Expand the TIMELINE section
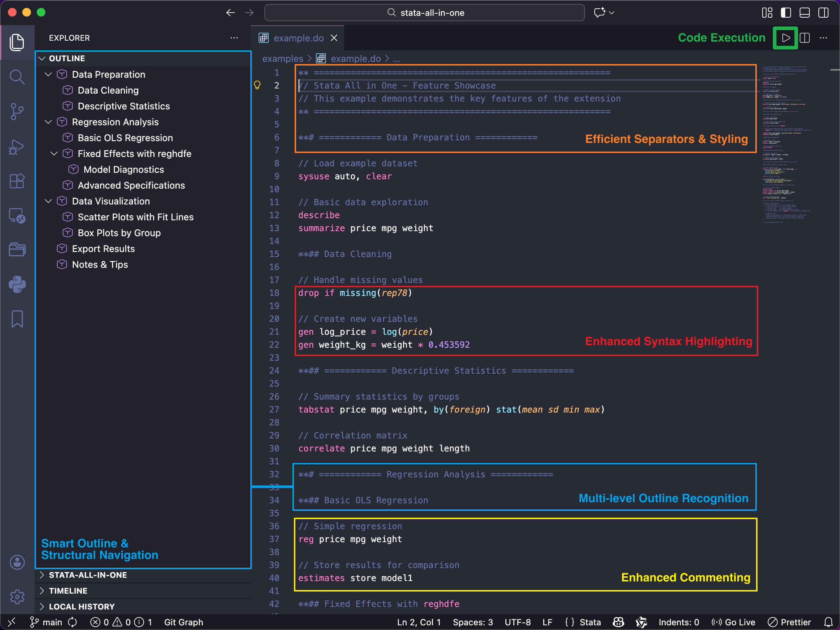The image size is (840, 630). click(x=68, y=590)
